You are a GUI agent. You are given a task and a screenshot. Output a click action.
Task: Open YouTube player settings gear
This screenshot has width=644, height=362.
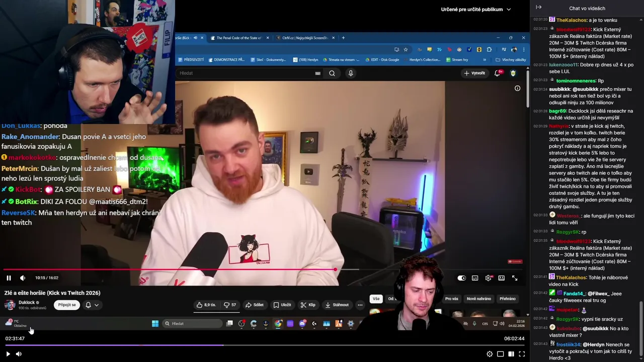488,278
